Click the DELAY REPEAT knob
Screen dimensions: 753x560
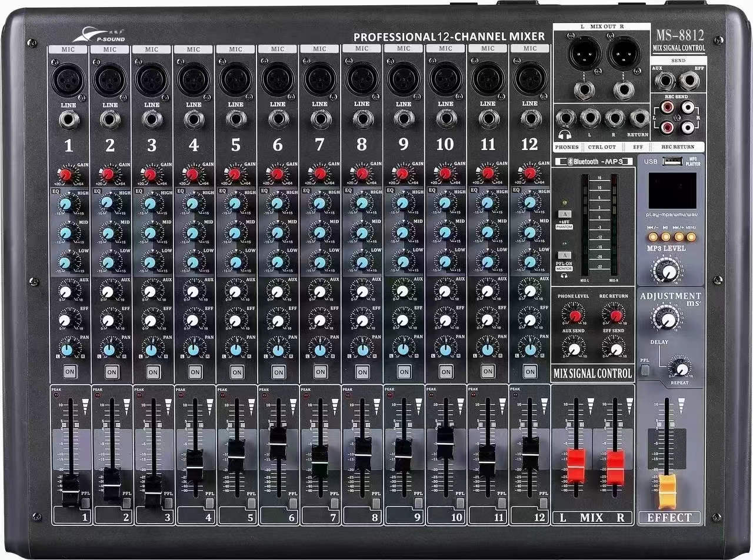tap(681, 368)
